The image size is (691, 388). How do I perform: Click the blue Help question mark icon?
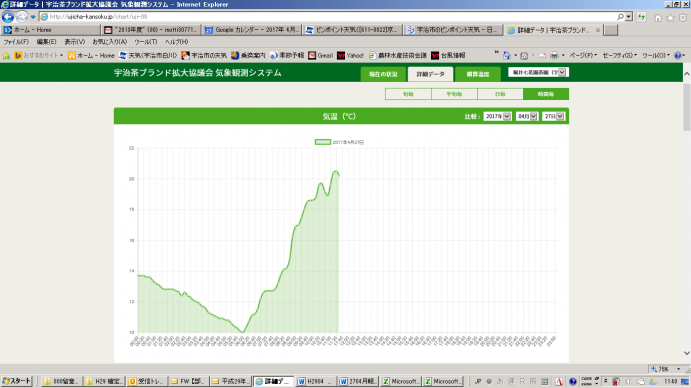(x=678, y=56)
